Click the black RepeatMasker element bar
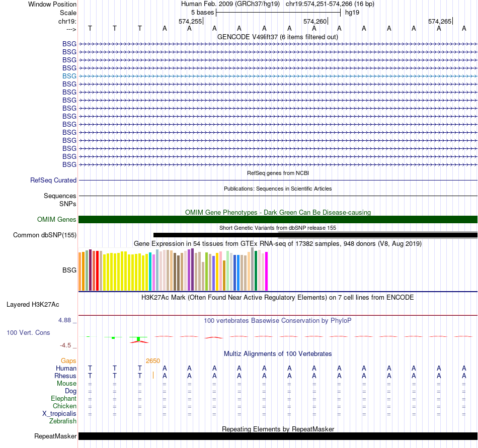The height and width of the screenshot is (448, 478). [278, 436]
